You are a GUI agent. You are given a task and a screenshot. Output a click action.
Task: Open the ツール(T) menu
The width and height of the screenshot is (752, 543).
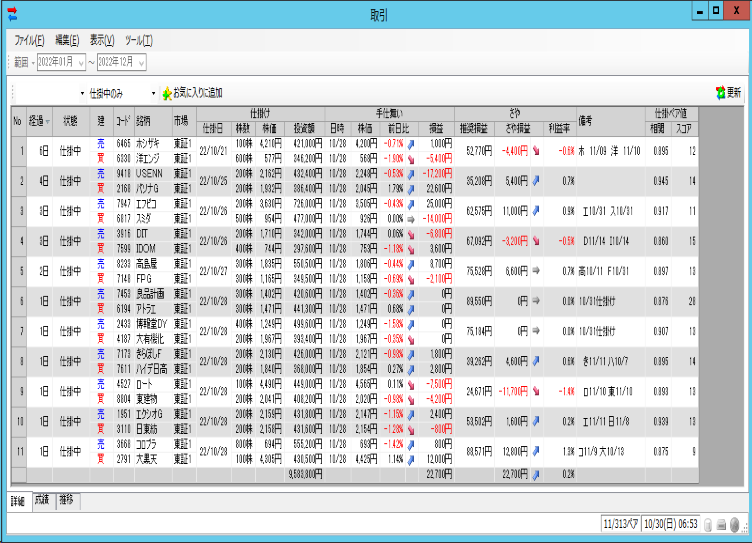click(x=138, y=41)
